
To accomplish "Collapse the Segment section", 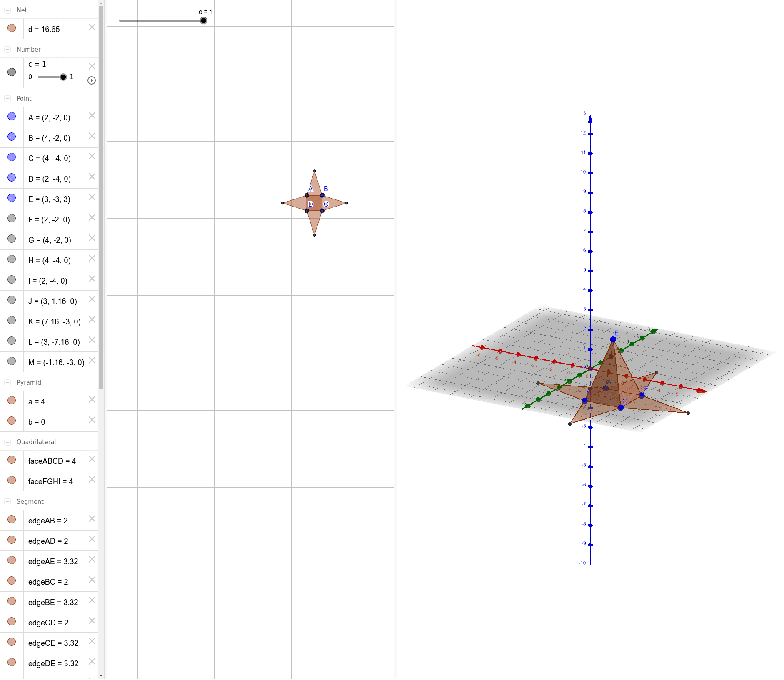I will (7, 501).
